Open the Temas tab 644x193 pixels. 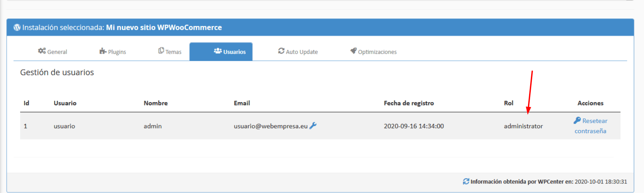(170, 52)
